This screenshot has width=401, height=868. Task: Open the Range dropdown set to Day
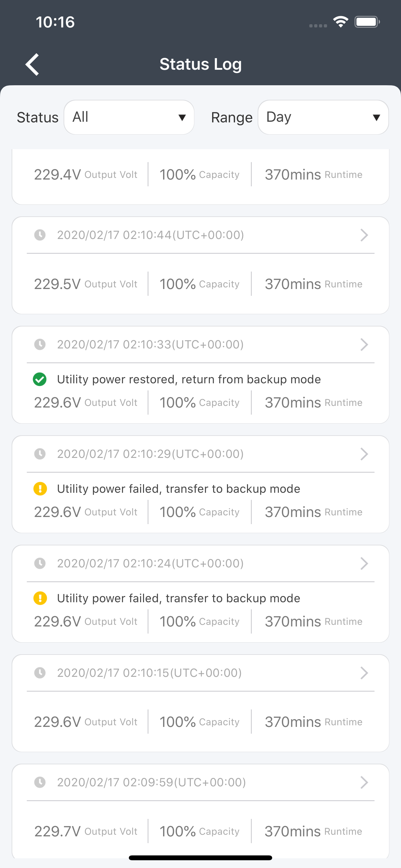coord(323,117)
